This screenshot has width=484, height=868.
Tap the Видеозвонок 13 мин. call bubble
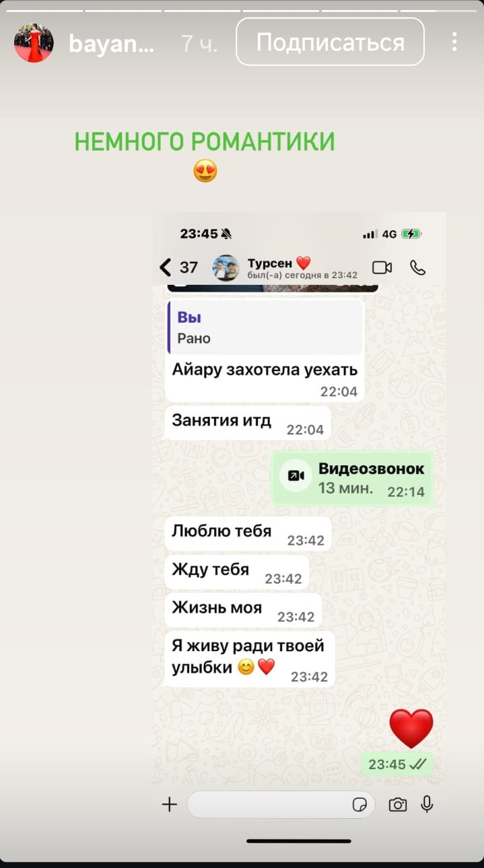[352, 479]
